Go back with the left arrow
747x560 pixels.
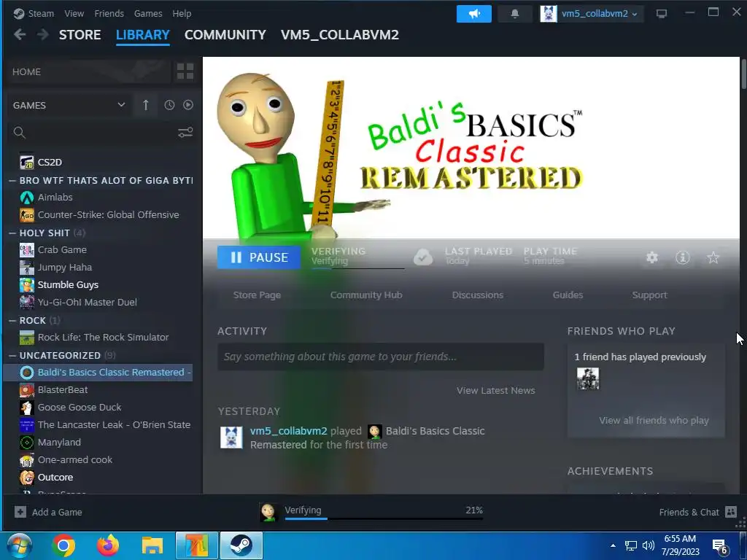coord(20,34)
